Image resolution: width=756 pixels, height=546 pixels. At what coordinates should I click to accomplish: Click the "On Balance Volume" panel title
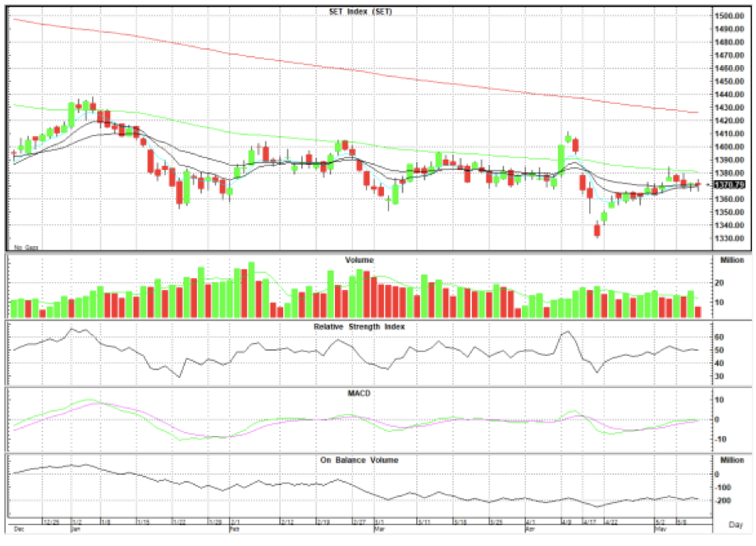coord(359,461)
